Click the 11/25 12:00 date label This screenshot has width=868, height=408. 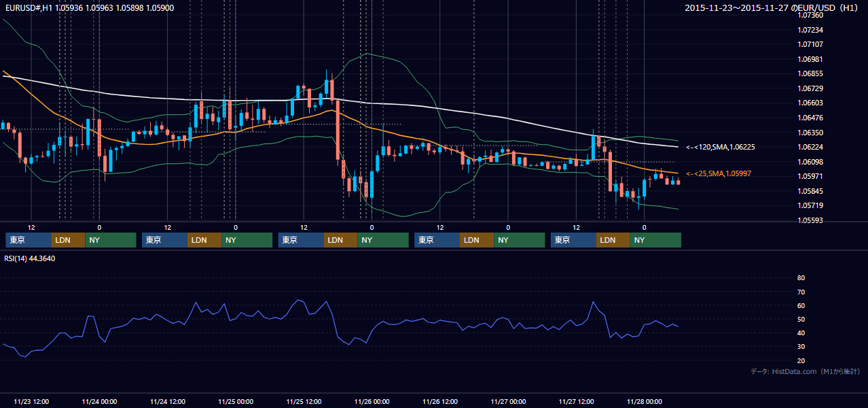point(304,401)
